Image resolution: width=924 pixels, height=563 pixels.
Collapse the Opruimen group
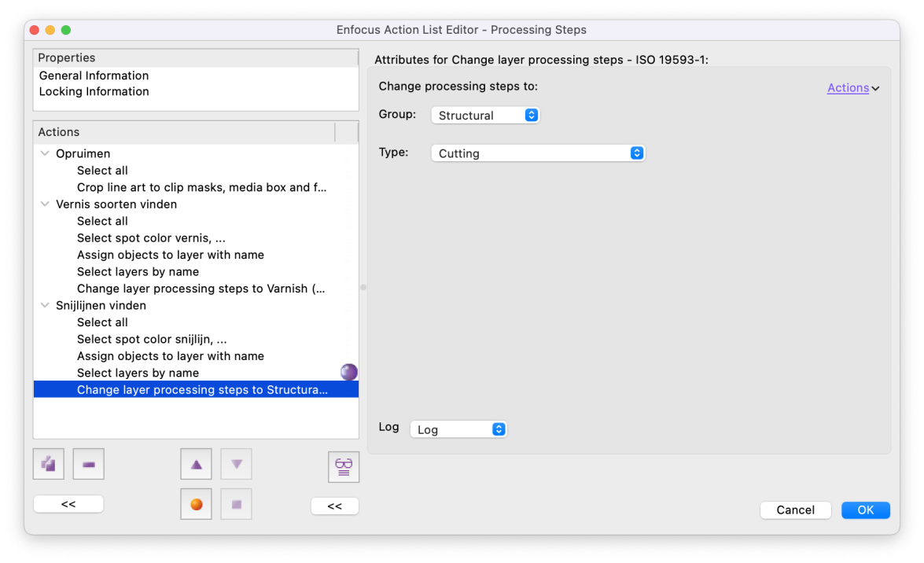point(45,153)
